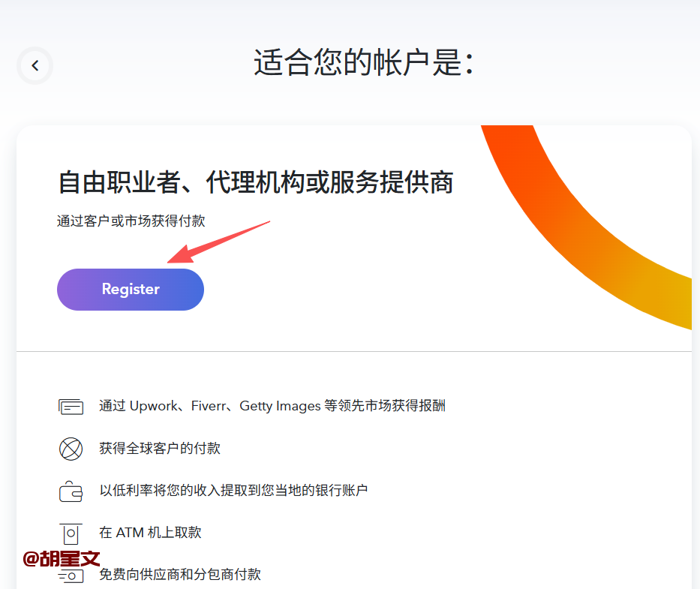Click the subtitle 通过客户或市场获得付款

[x=131, y=221]
